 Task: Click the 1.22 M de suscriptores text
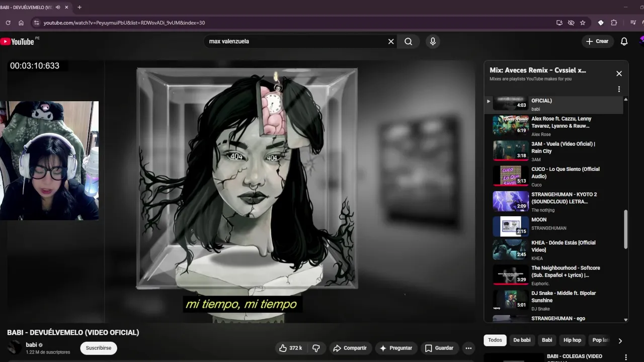click(48, 352)
